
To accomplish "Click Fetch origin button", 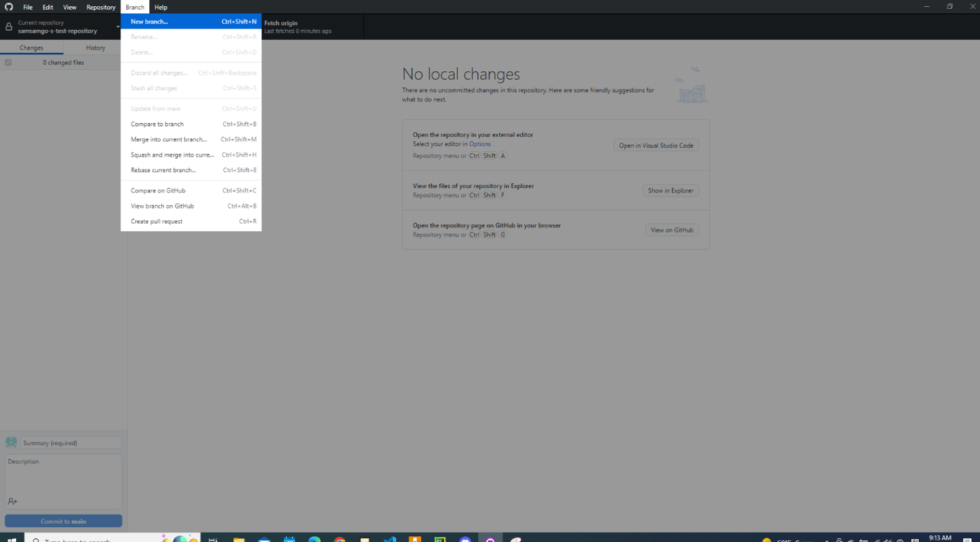I will 312,27.
